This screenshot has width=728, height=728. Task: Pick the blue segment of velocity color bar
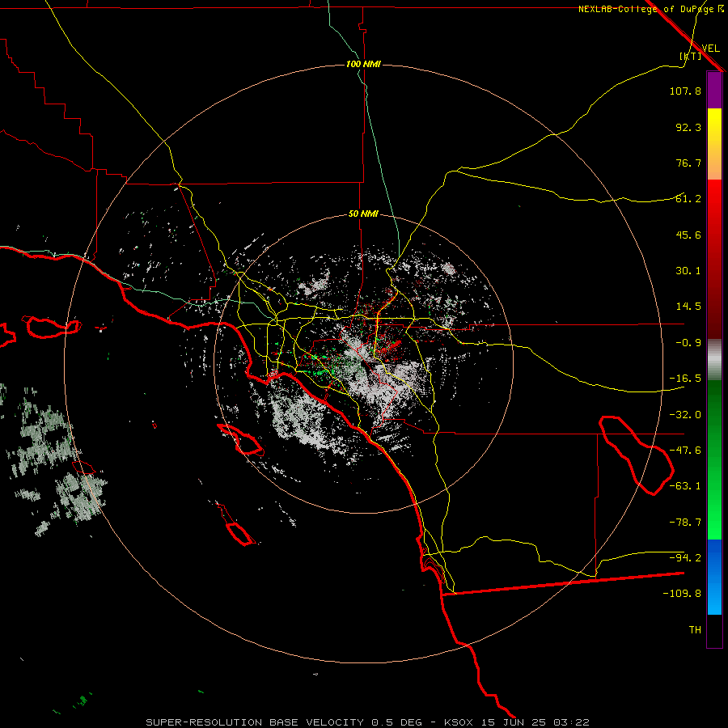[714, 577]
